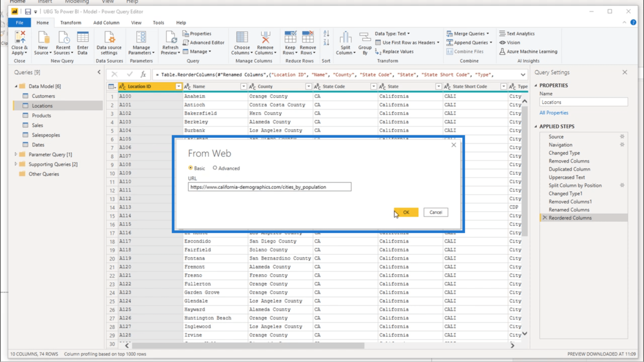This screenshot has height=362, width=644.
Task: Cancel the From Web dialog
Action: [435, 212]
